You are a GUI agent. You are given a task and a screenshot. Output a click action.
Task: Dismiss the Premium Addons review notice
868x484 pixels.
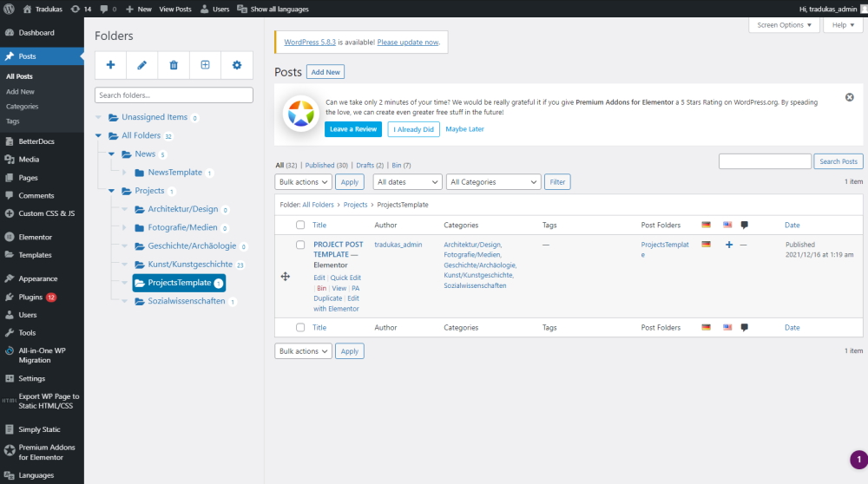point(849,97)
